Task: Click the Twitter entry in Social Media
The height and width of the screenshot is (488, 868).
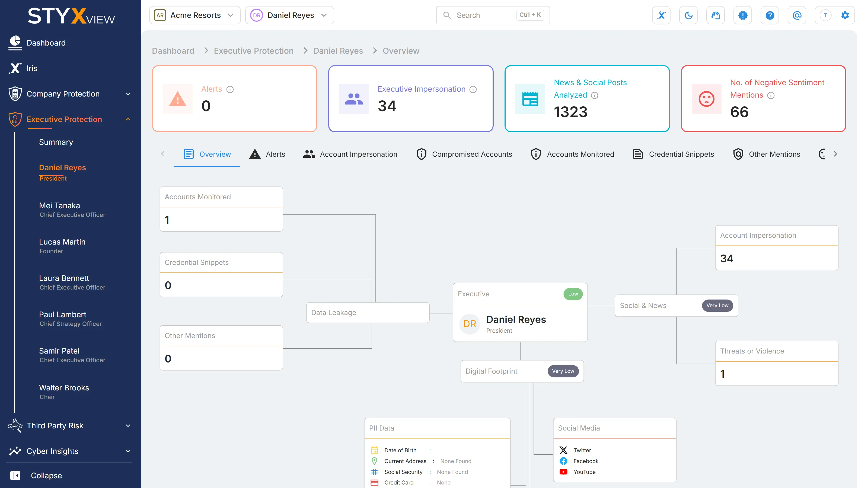Action: [575, 450]
